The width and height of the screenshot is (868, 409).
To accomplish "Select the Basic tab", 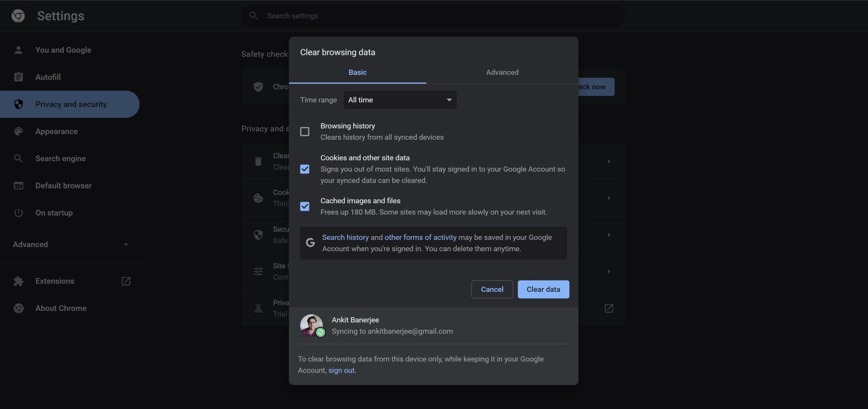I will pos(357,72).
